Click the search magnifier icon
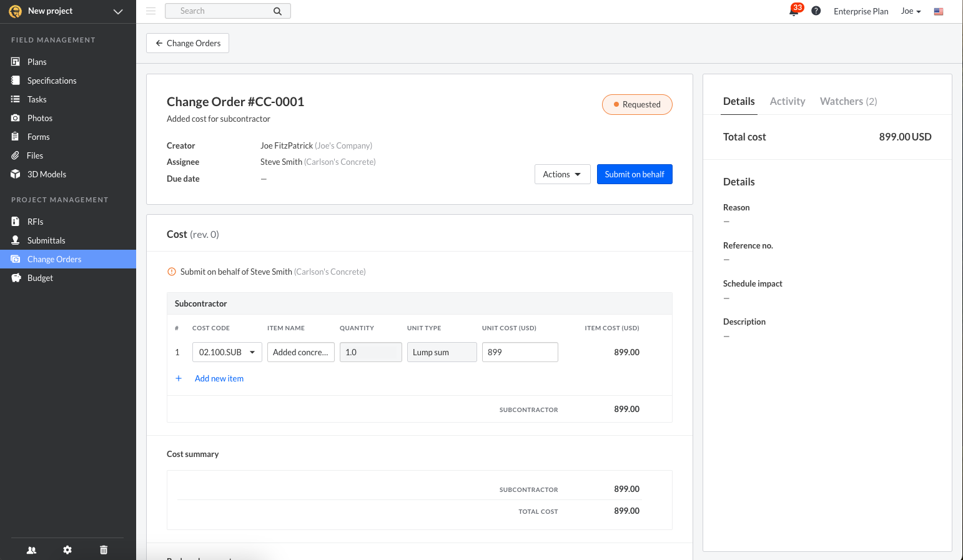The width and height of the screenshot is (963, 560). pyautogui.click(x=277, y=11)
